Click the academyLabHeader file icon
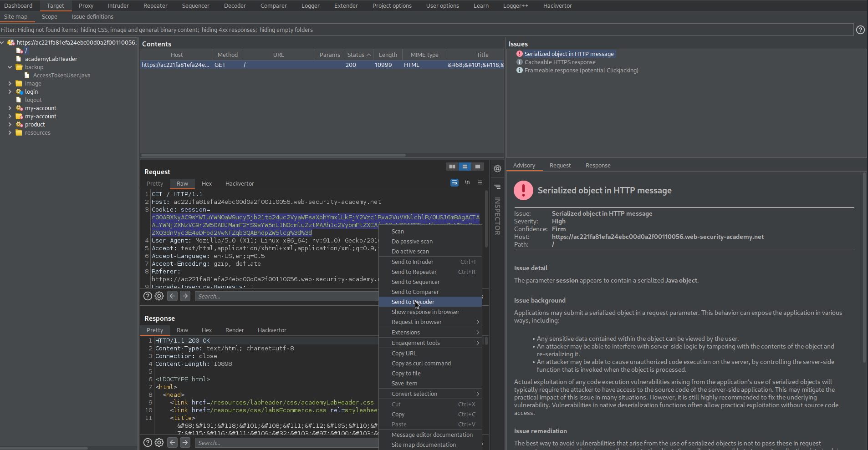Viewport: 868px width, 450px height. [19, 59]
